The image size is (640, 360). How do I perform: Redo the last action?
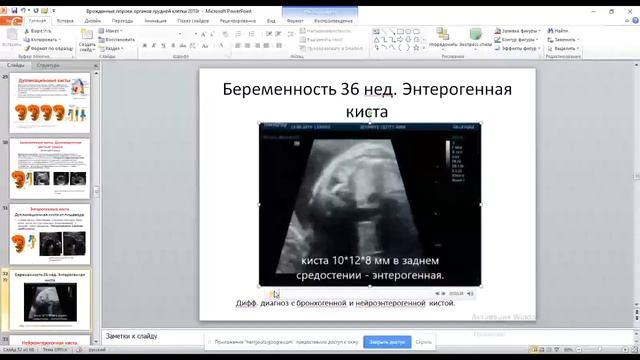point(36,11)
